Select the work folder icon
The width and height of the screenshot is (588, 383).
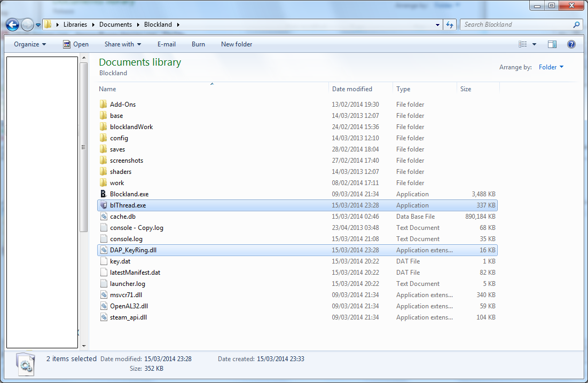point(104,183)
